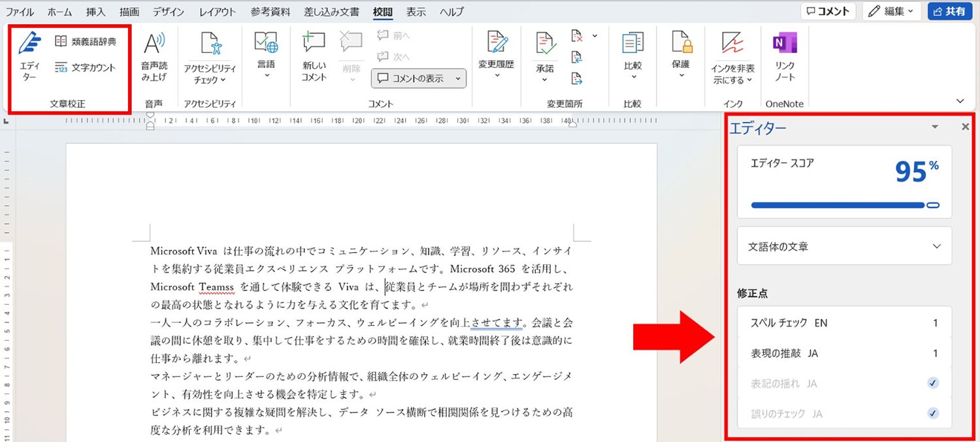Image resolution: width=980 pixels, height=442 pixels.
Task: Switch to the 描画 tab
Action: [129, 12]
